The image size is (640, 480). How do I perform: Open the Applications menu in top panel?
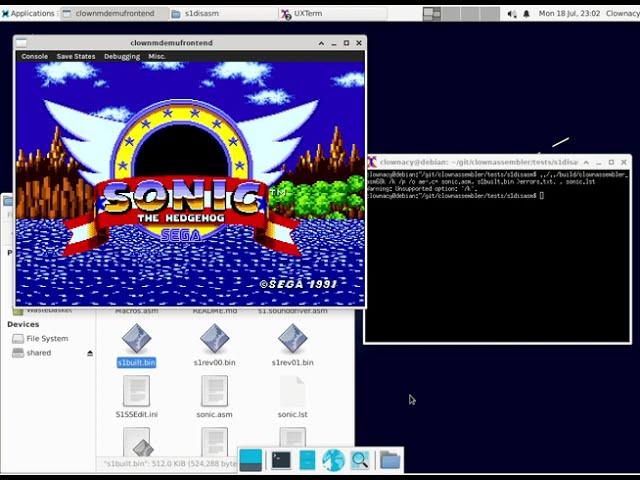click(x=28, y=13)
